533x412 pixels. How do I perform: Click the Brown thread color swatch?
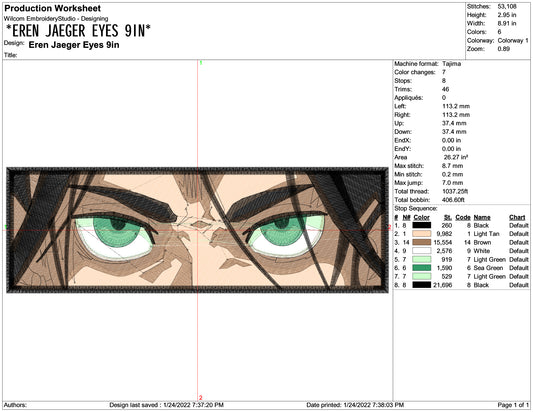pyautogui.click(x=422, y=242)
